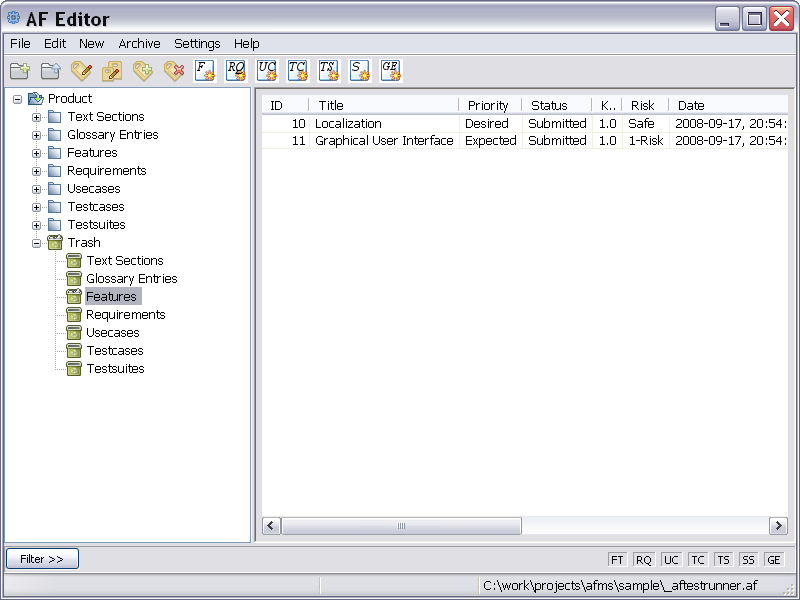Image resolution: width=800 pixels, height=600 pixels.
Task: Click the delete tag icon with red X
Action: click(174, 70)
